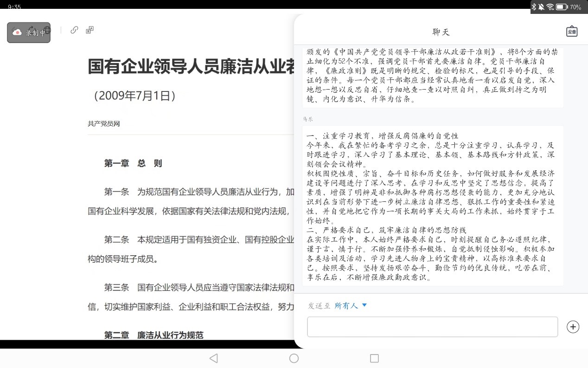This screenshot has width=588, height=368.
Task: Tap the muted notification bell icon
Action: click(x=541, y=7)
